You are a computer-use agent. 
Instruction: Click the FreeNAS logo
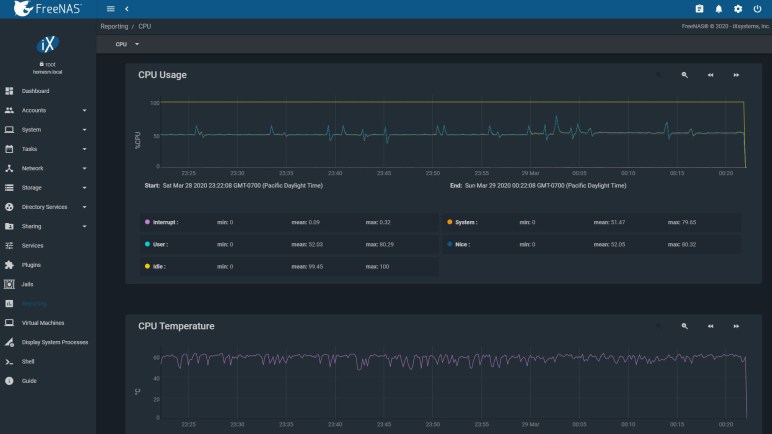click(x=47, y=9)
